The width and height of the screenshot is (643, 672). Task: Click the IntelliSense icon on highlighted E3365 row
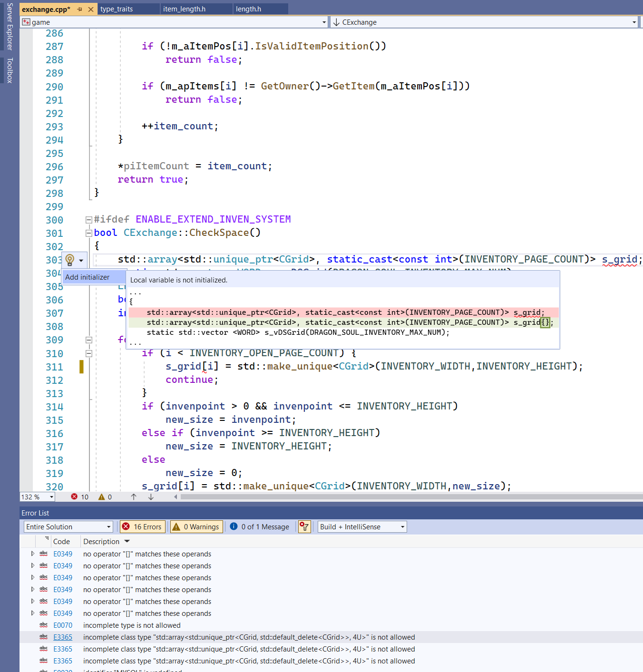(44, 637)
